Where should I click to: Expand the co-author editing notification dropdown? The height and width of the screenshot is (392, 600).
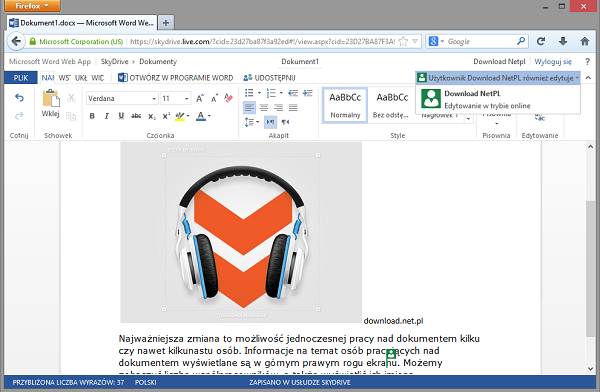click(498, 78)
